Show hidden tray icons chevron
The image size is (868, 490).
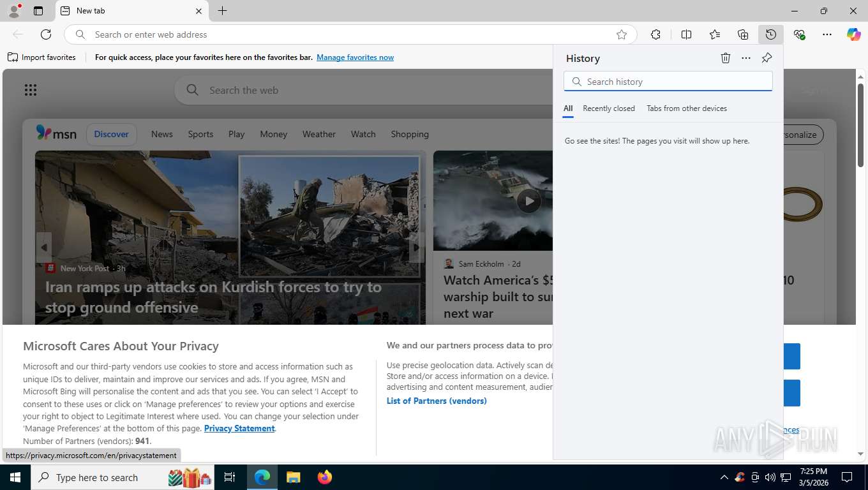724,477
